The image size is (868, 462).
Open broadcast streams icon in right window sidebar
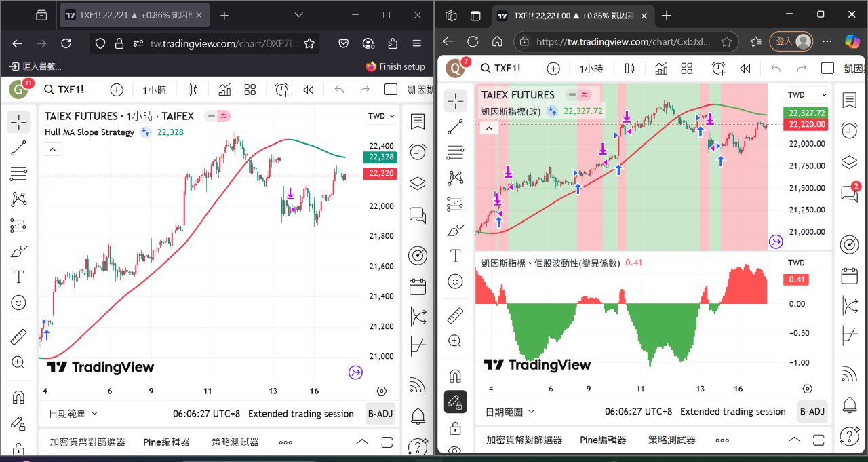click(850, 374)
